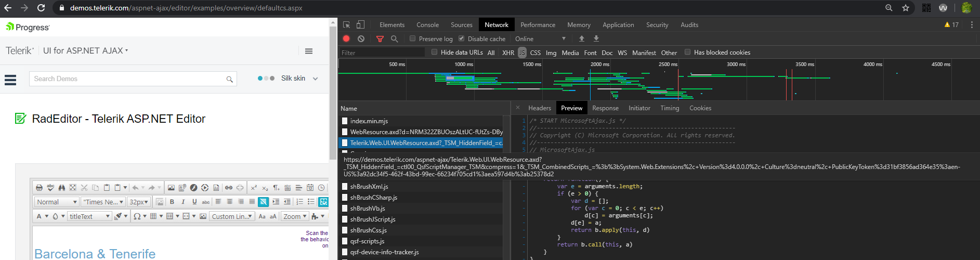Toggle the network filter funnel icon
The width and height of the screenshot is (980, 260).
(x=380, y=39)
